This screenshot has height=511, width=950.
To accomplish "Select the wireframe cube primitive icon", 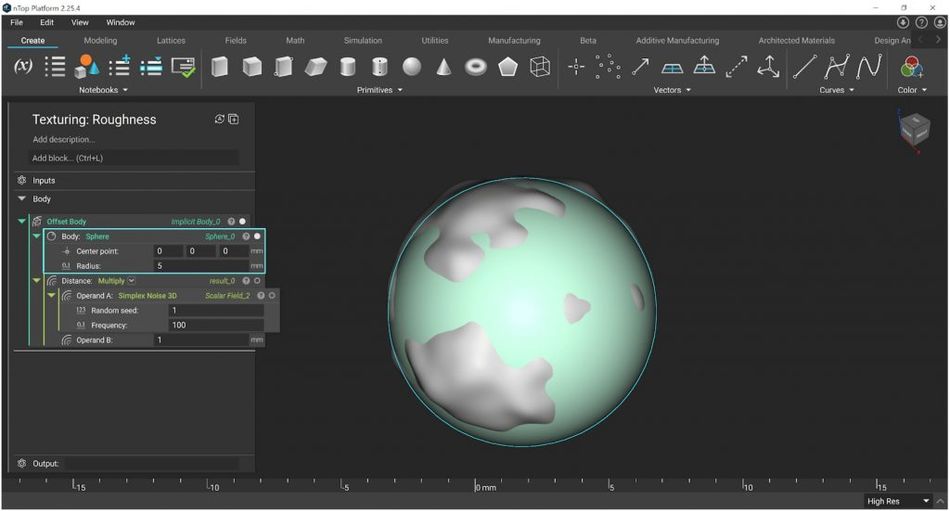I will point(540,66).
